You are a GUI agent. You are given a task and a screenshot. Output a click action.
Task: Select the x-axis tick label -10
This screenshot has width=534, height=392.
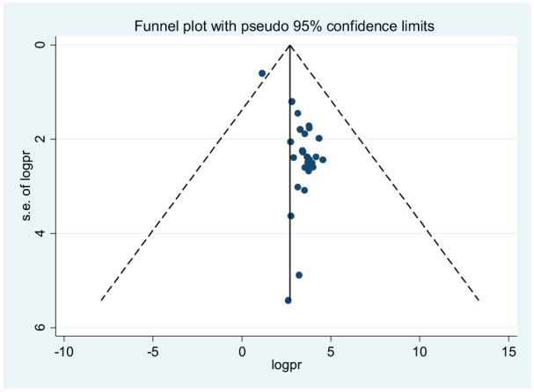(62, 352)
